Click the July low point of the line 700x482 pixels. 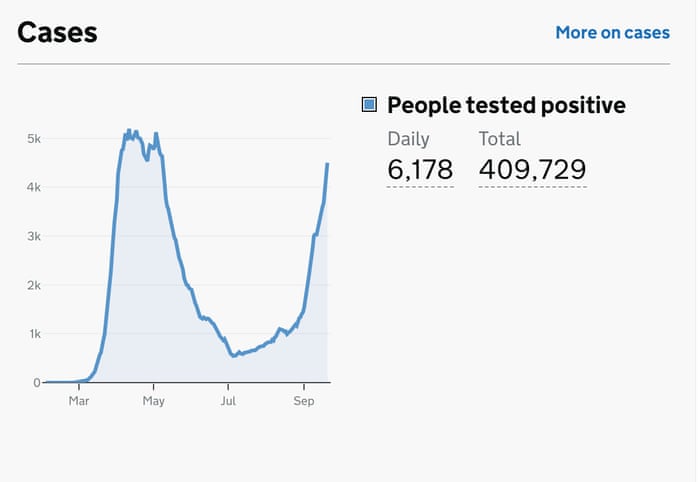click(x=233, y=355)
